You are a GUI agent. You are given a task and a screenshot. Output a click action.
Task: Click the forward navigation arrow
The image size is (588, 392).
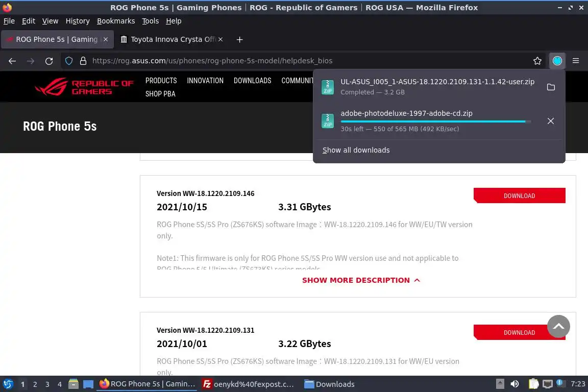click(31, 61)
